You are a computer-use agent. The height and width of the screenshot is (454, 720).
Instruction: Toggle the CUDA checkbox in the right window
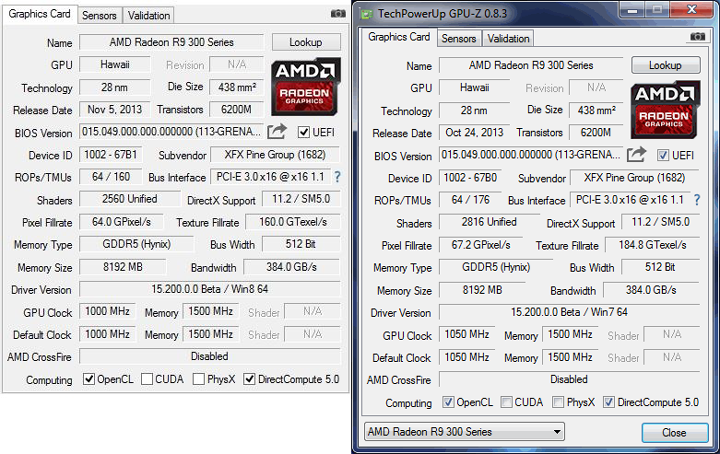(506, 402)
